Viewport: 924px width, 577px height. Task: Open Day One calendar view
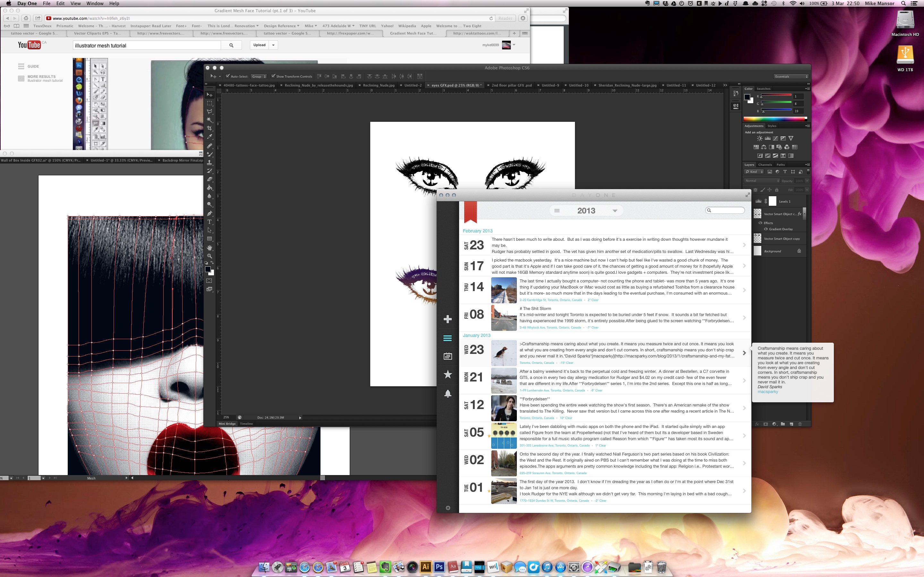click(x=448, y=356)
